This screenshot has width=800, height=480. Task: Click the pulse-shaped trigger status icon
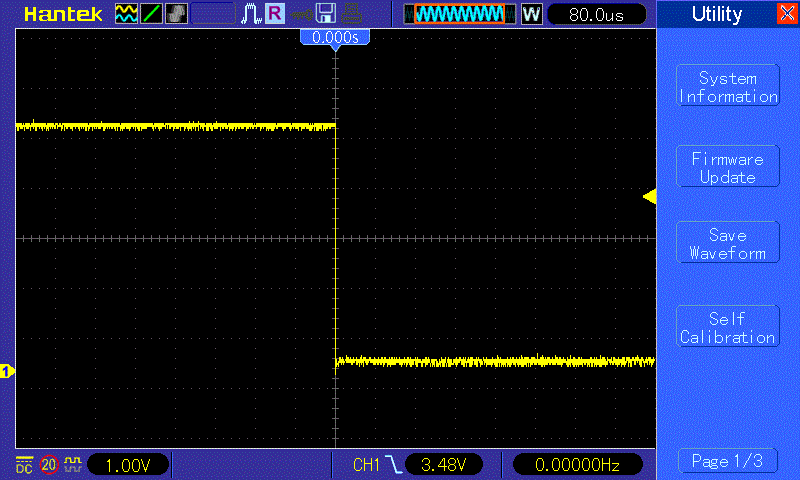coord(250,14)
